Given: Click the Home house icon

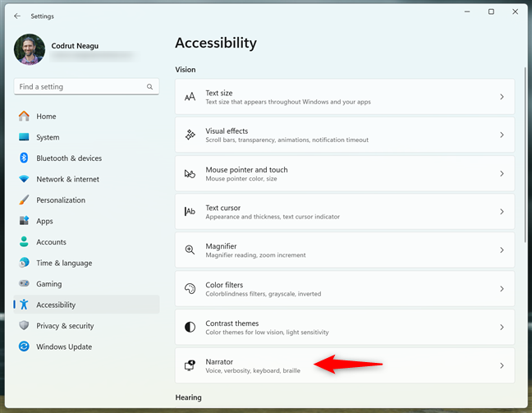Looking at the screenshot, I should click(24, 116).
